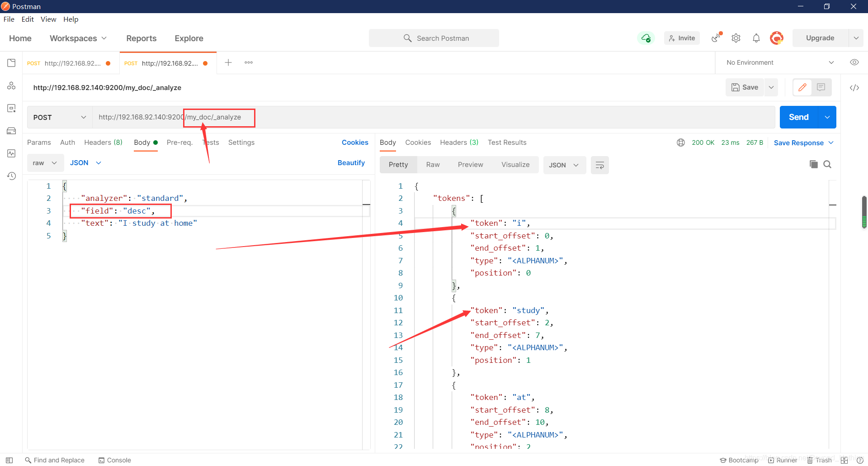Open the request body JSON format dropdown

pos(85,163)
